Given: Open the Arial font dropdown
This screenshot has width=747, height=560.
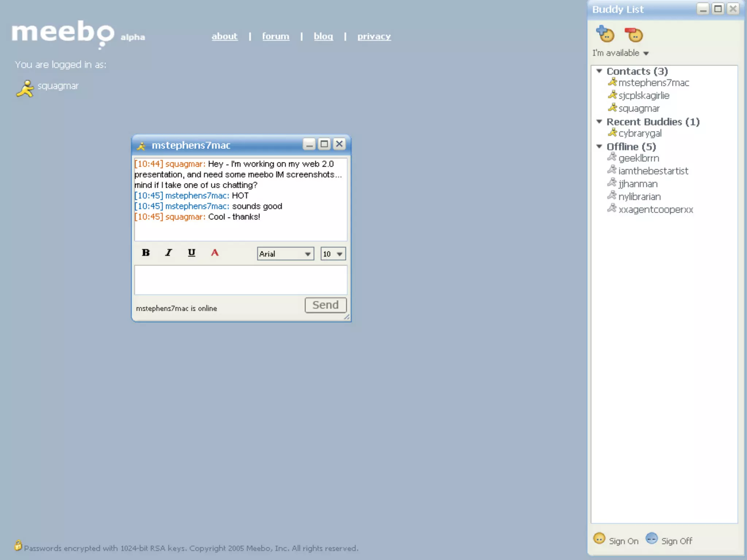Looking at the screenshot, I should coord(285,254).
